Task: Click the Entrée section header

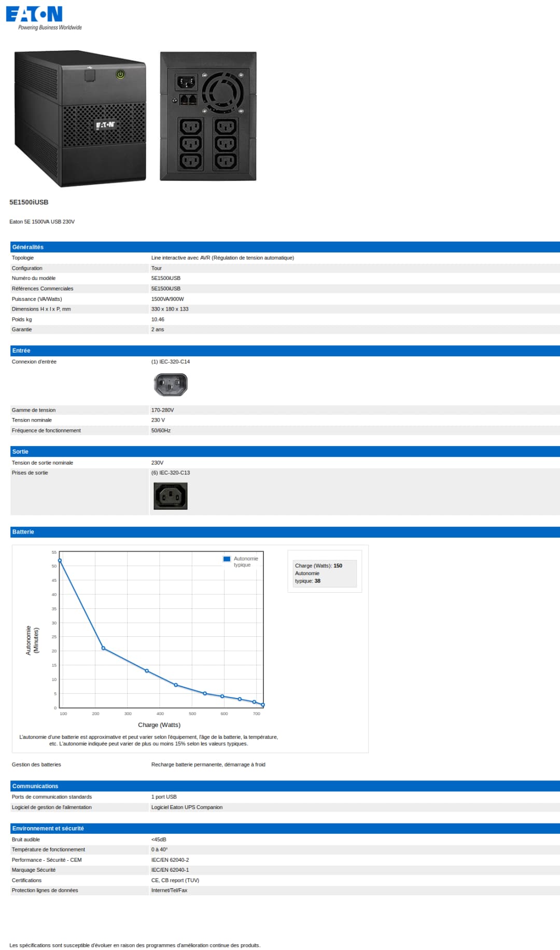Action: (285, 351)
